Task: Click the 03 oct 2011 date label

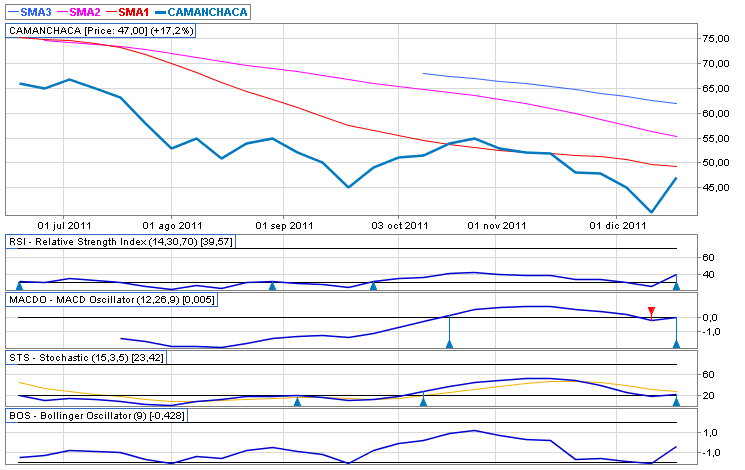Action: coord(400,226)
